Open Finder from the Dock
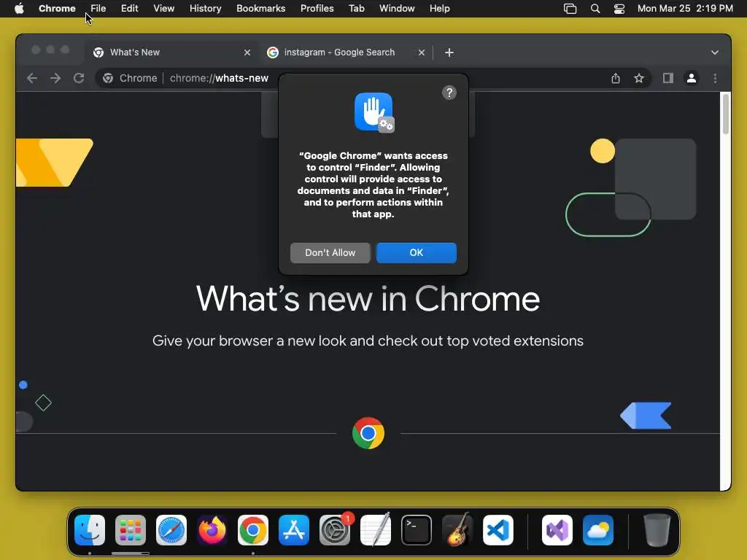This screenshot has width=747, height=560. point(90,530)
